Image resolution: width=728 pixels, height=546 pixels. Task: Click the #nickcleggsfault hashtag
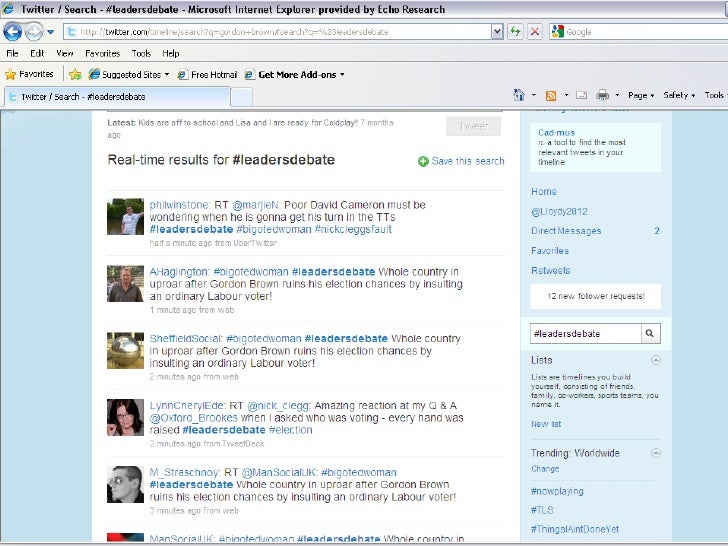[x=353, y=229]
